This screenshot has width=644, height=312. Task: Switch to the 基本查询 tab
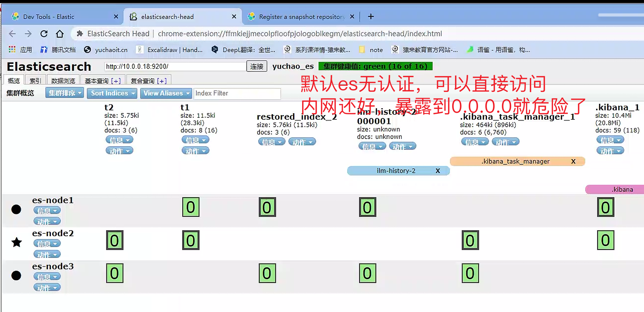pos(103,81)
